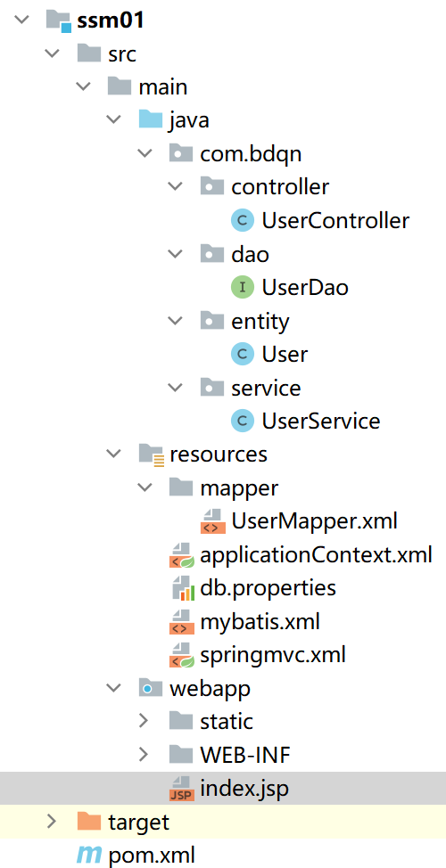This screenshot has height=868, width=446.
Task: Click the src folder icon
Action: 90,53
